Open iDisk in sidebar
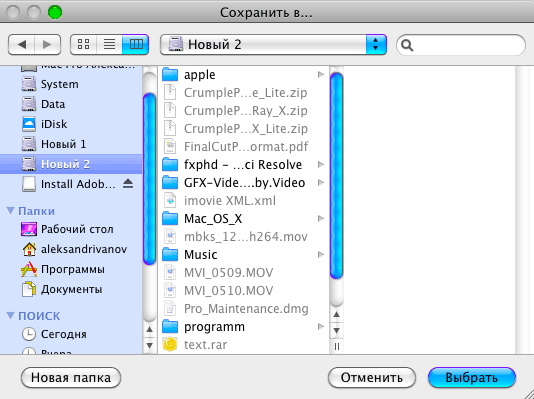The image size is (534, 399). (71, 124)
